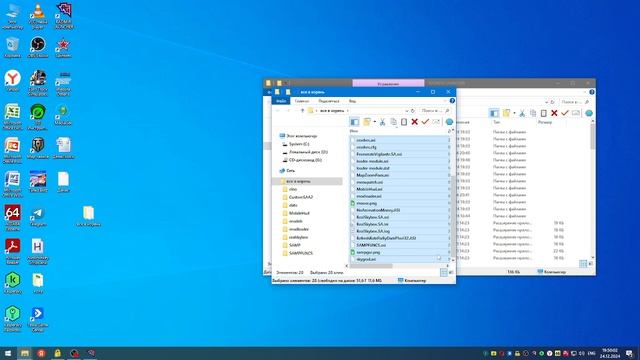The width and height of the screenshot is (640, 360).
Task: Open notification center in system tray
Action: (x=630, y=353)
